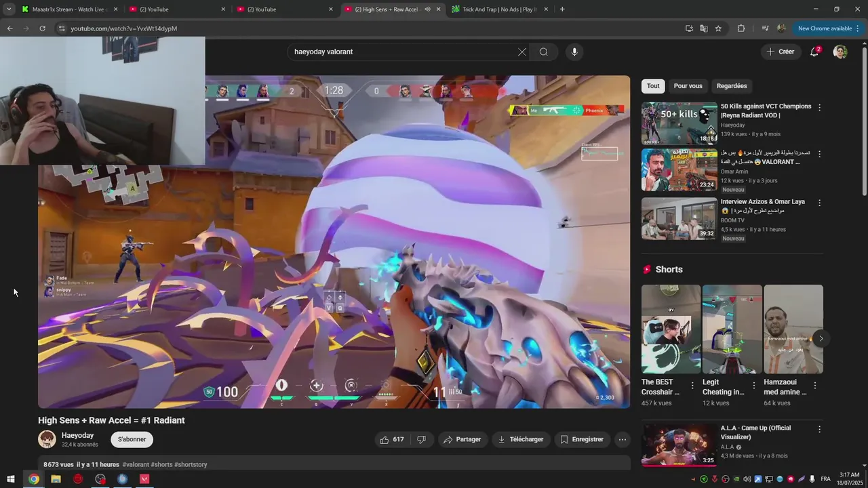868x488 pixels.
Task: Open site information icon in address bar
Action: click(x=62, y=28)
